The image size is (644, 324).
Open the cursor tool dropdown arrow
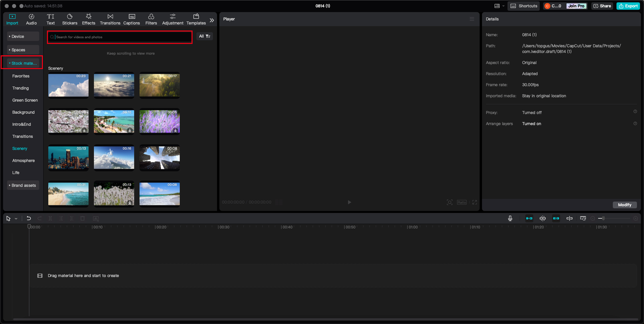click(x=16, y=218)
